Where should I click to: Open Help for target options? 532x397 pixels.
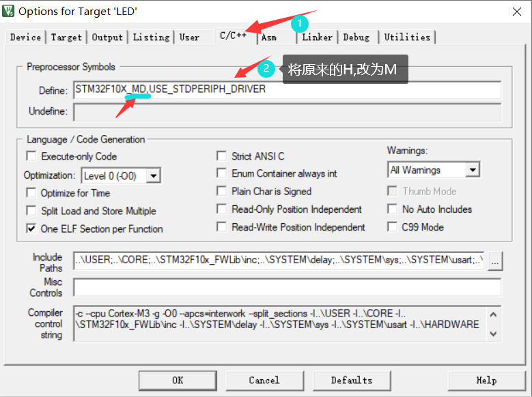click(x=486, y=381)
